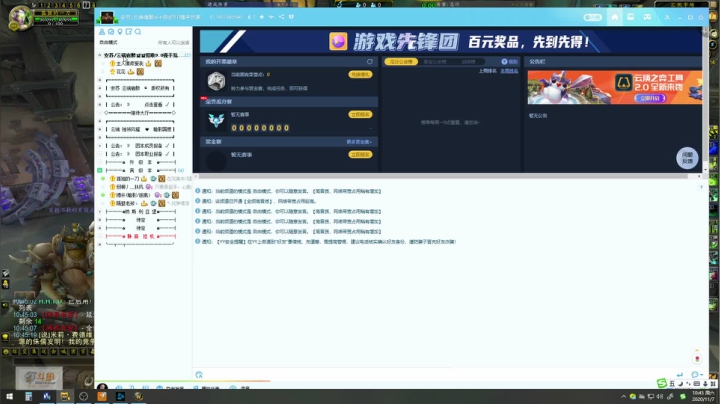The height and width of the screenshot is (404, 720).
Task: Click the yellow 立即报名 button beside 00000000
Action: (360, 114)
